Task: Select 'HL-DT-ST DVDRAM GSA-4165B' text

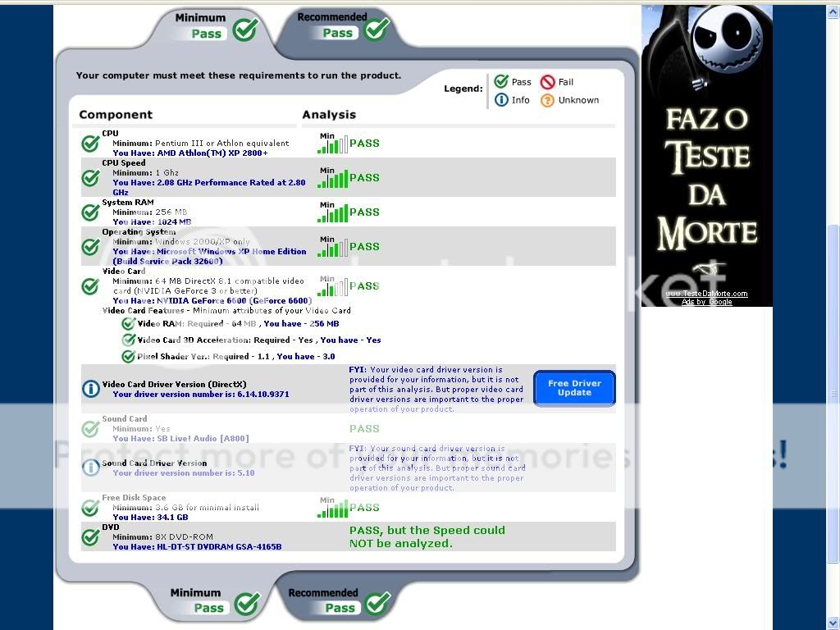Action: [x=219, y=546]
